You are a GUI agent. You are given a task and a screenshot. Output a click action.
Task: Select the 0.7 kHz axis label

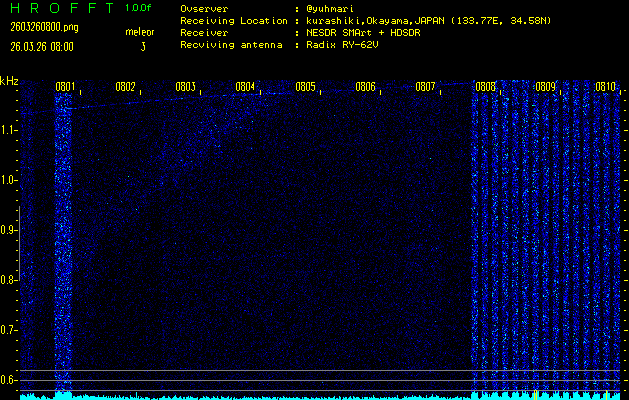click(9, 329)
